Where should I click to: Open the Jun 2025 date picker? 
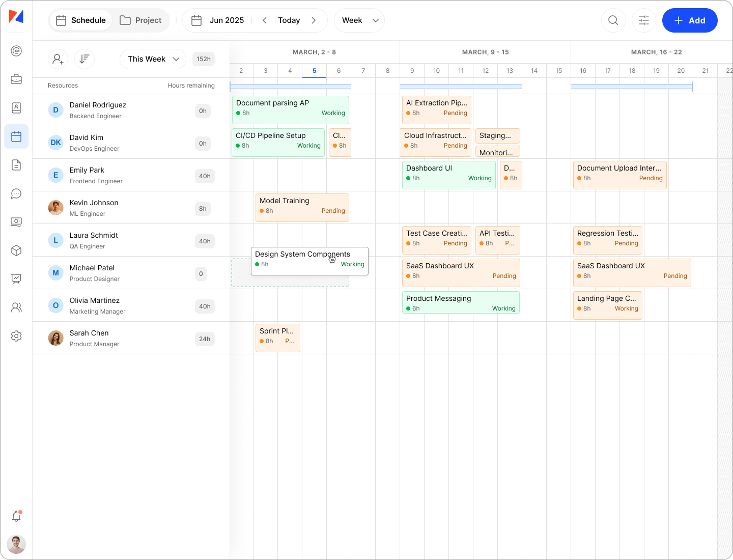[218, 20]
